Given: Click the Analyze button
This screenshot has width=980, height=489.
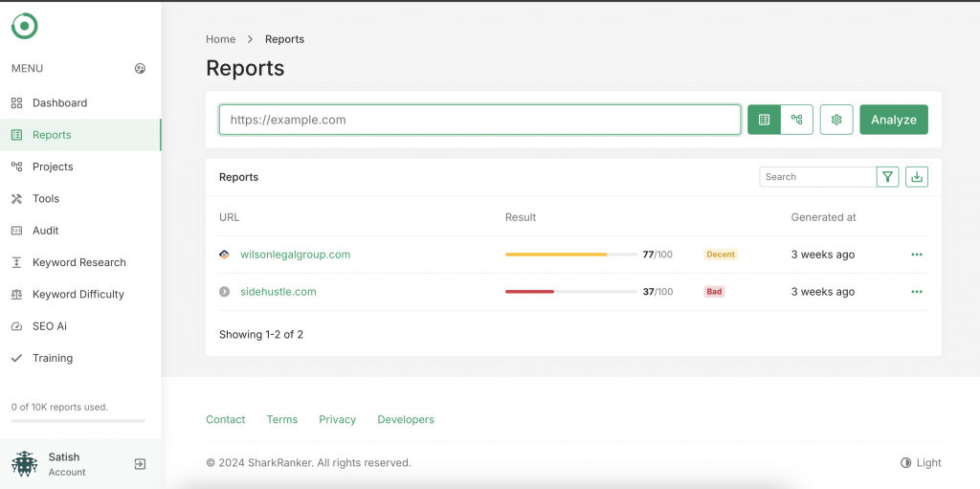Looking at the screenshot, I should [x=894, y=120].
